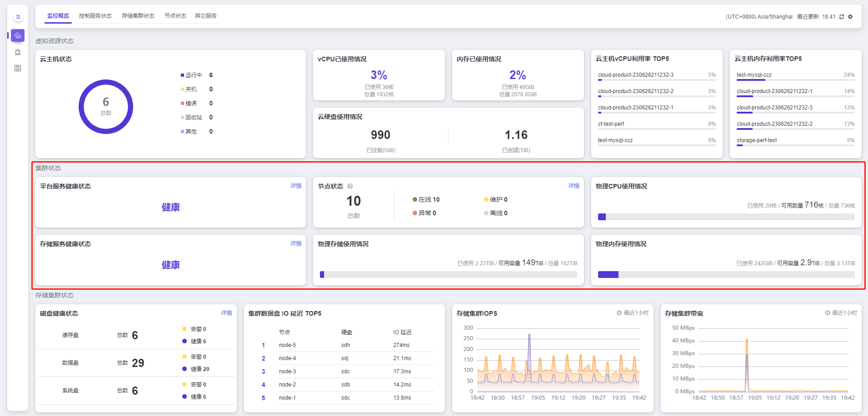
Task: View 详情 for 平台服务健康状态
Action: [296, 186]
